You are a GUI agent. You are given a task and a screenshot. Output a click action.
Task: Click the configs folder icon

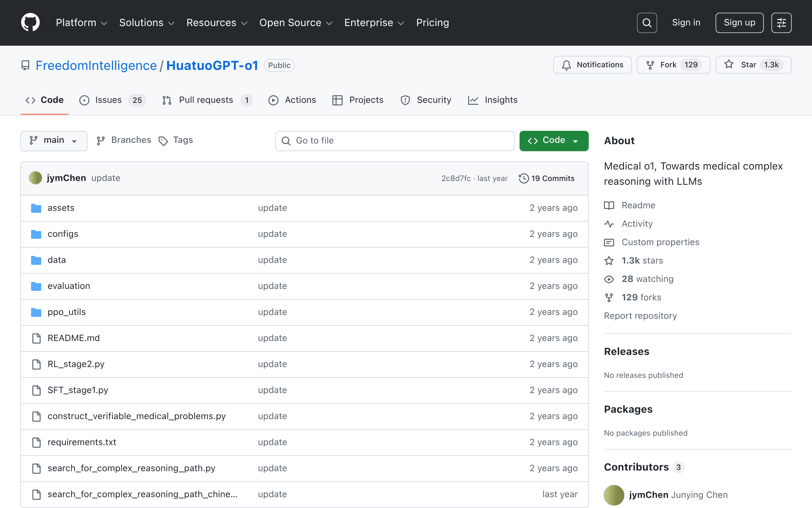point(36,234)
